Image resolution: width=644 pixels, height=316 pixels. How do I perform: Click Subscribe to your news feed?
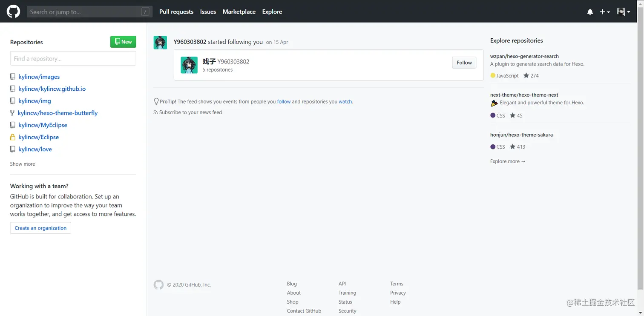[x=190, y=112]
